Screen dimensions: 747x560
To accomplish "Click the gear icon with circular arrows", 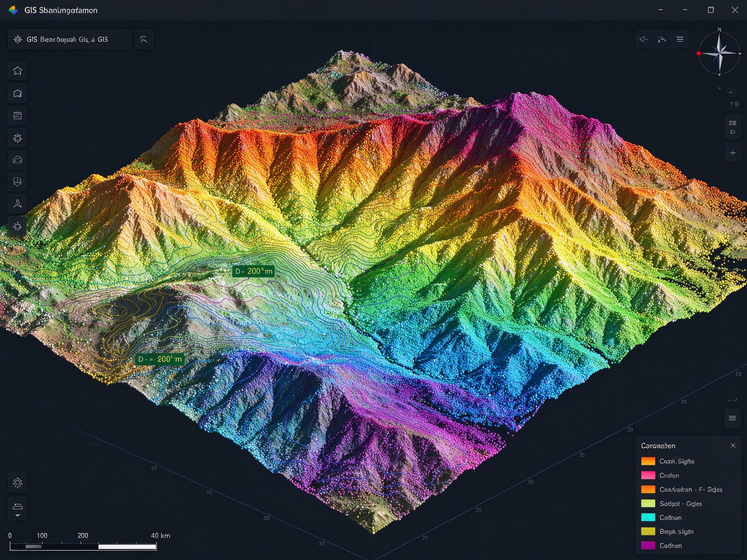I will coord(18,138).
